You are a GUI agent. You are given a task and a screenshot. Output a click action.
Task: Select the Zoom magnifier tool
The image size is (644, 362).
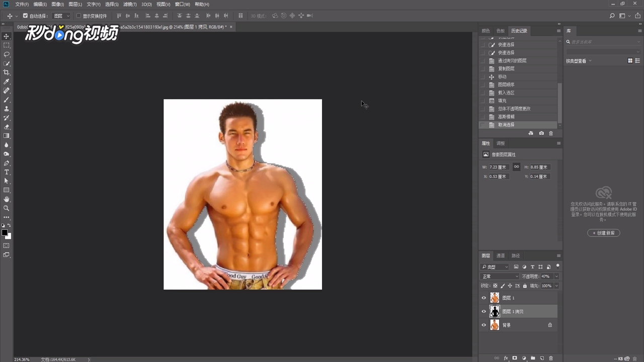coord(7,208)
